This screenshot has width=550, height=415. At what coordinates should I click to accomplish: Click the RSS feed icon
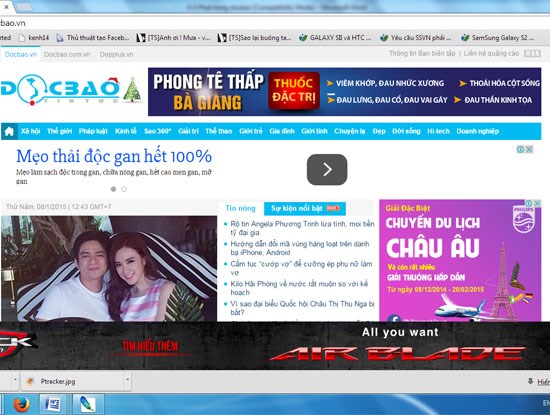point(532,53)
